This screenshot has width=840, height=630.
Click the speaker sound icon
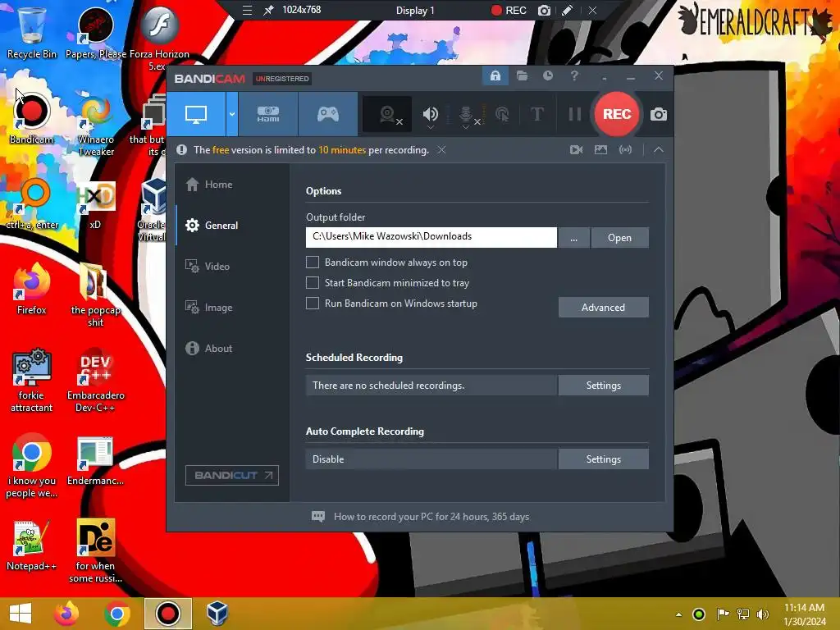(x=430, y=114)
